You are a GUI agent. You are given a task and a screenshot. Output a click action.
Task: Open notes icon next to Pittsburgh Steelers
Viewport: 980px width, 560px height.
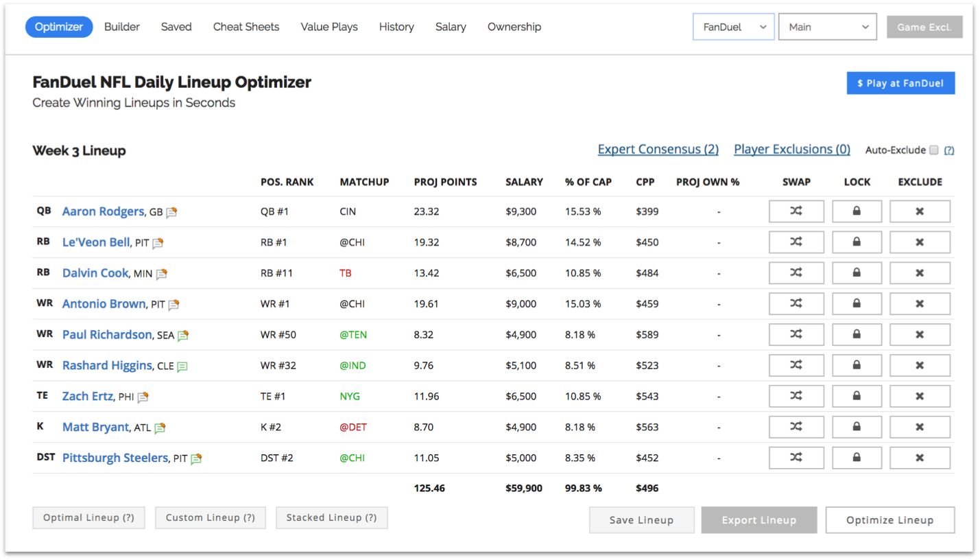(x=196, y=458)
